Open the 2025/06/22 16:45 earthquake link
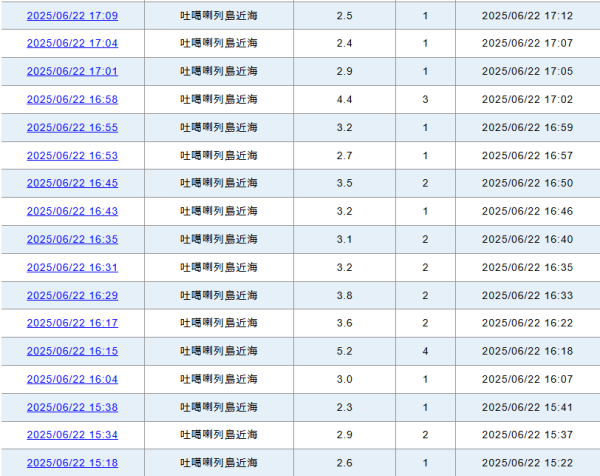 [72, 183]
